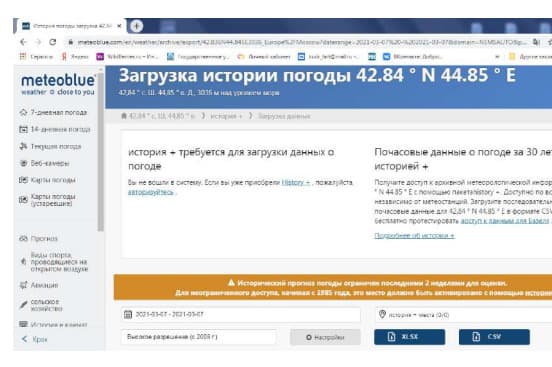
Task: Click the translate page icon in address bar
Action: click(536, 42)
